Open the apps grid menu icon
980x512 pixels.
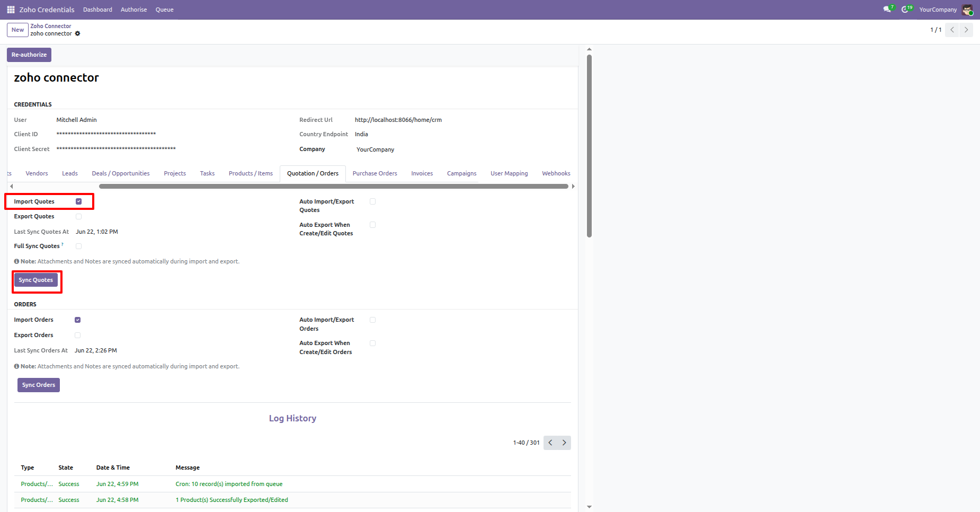click(x=11, y=10)
